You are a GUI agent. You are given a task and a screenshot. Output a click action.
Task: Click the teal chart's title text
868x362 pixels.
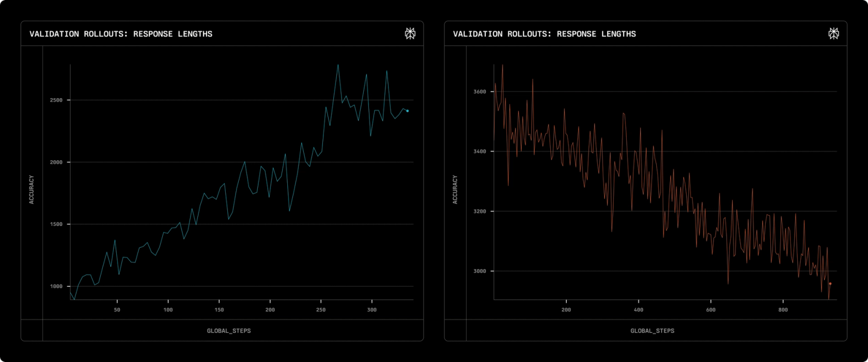(x=121, y=34)
